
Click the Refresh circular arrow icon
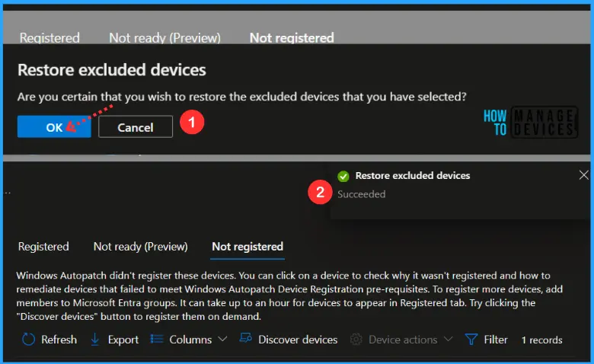tap(28, 340)
